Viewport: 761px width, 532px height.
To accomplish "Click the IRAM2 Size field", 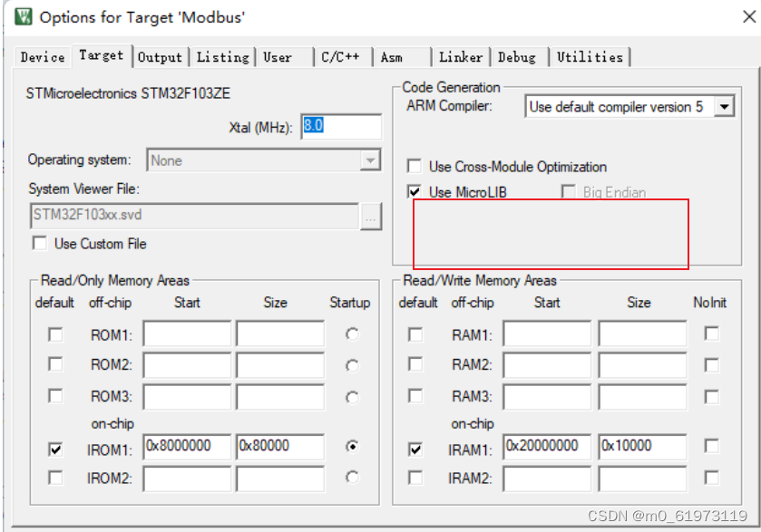I will tap(642, 479).
